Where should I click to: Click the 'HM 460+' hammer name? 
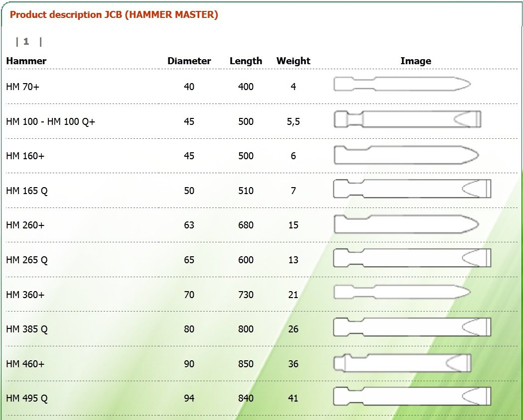tap(25, 364)
